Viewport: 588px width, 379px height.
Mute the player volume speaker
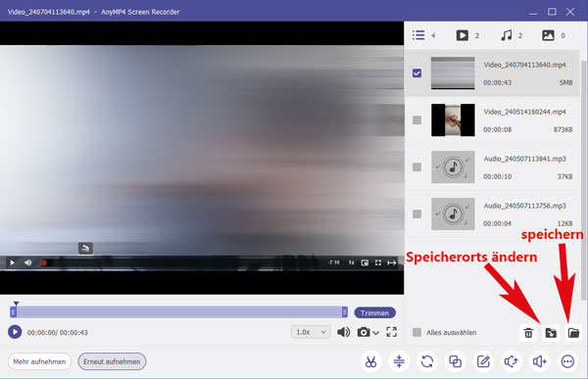point(344,332)
